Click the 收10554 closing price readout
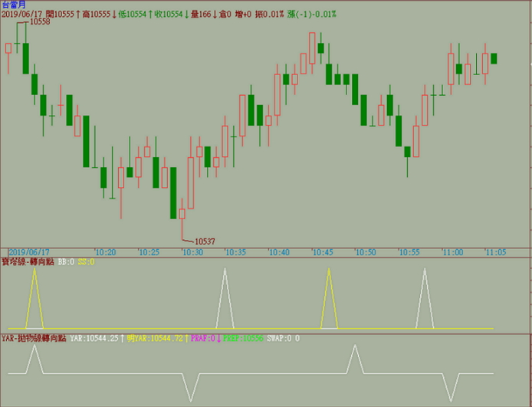This screenshot has height=407, width=532. 163,14
